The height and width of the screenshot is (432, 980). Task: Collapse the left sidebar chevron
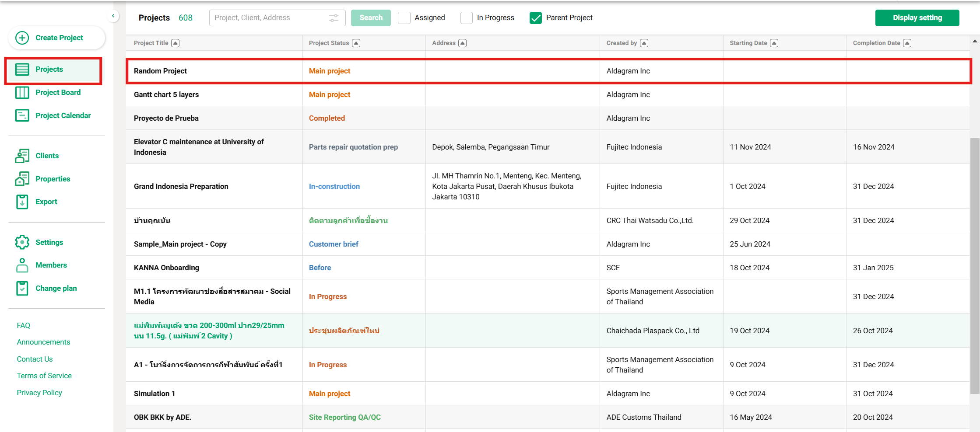pos(113,16)
